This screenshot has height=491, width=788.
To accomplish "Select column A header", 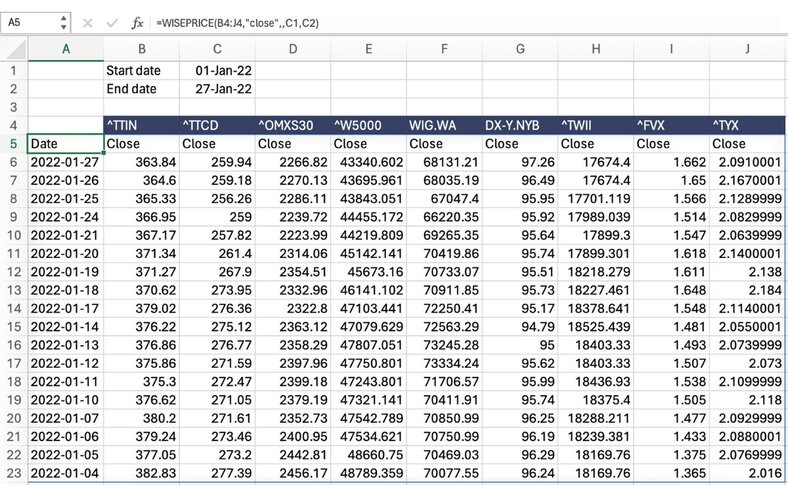I will 65,48.
